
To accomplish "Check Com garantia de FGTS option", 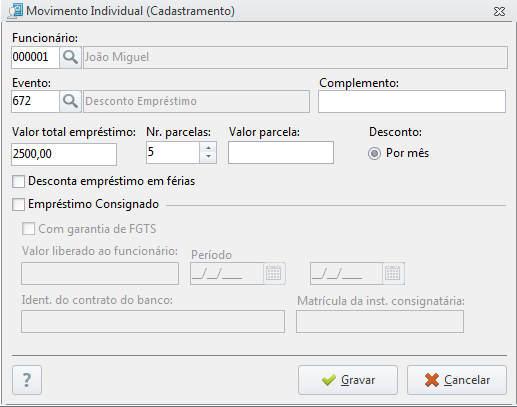I will pos(28,229).
